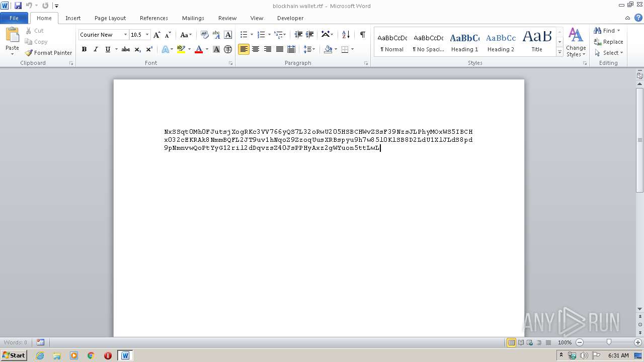Viewport: 644px width, 362px height.
Task: Click the zoom slider handle
Action: (609, 342)
